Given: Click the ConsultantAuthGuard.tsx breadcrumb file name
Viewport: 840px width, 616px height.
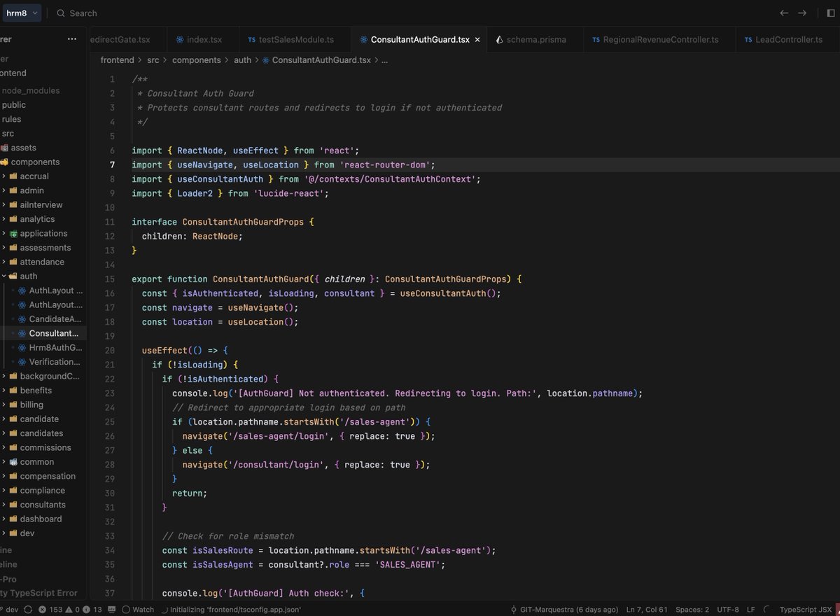Looking at the screenshot, I should [x=321, y=60].
